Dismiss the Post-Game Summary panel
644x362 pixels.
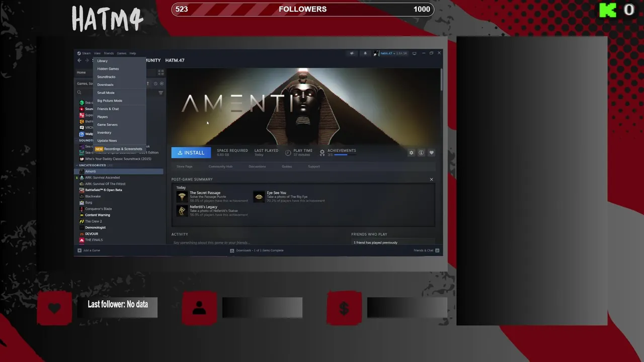point(431,179)
